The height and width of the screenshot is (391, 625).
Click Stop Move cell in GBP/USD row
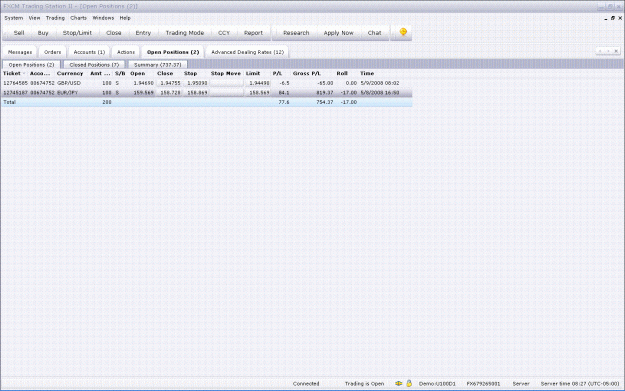(226, 83)
